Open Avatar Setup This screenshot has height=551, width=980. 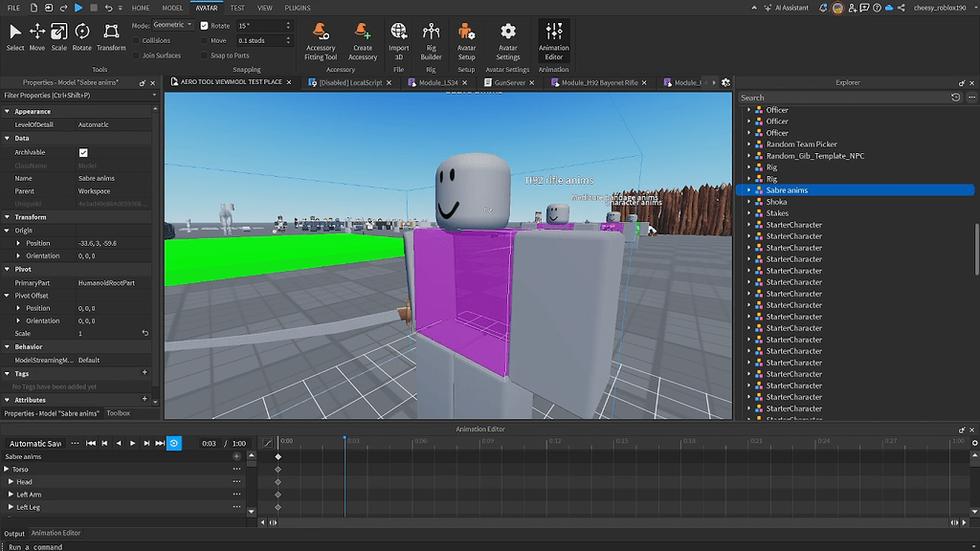pos(466,41)
